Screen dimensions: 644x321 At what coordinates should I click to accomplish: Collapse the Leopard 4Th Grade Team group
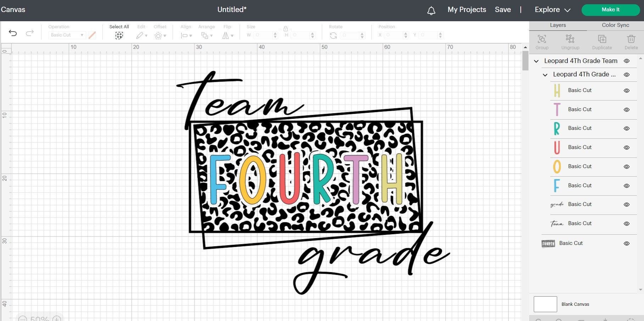click(536, 61)
